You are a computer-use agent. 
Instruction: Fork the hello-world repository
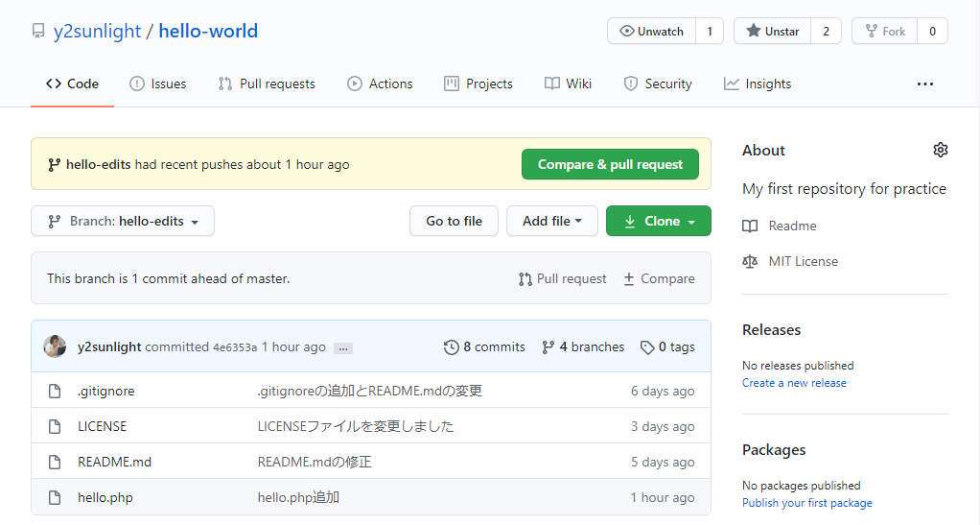(885, 31)
